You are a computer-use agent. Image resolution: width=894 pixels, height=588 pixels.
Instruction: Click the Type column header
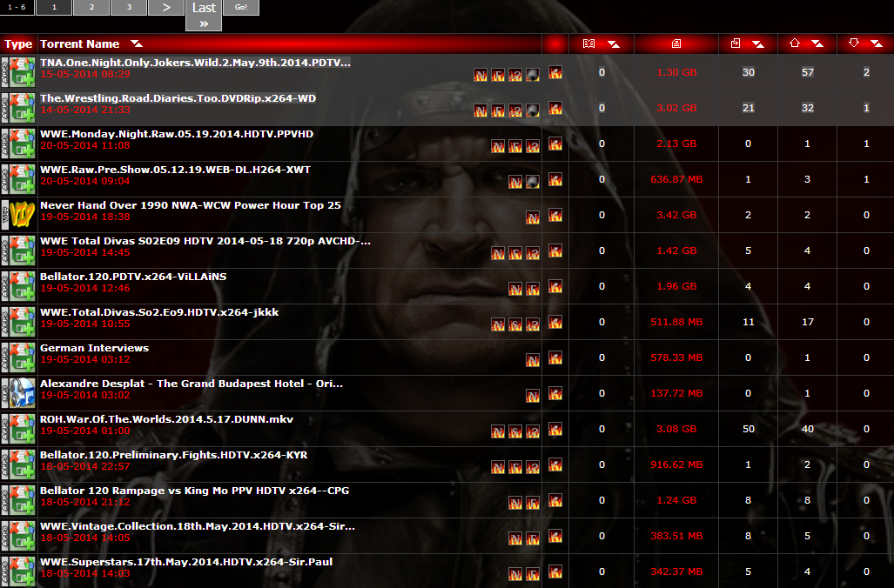18,43
